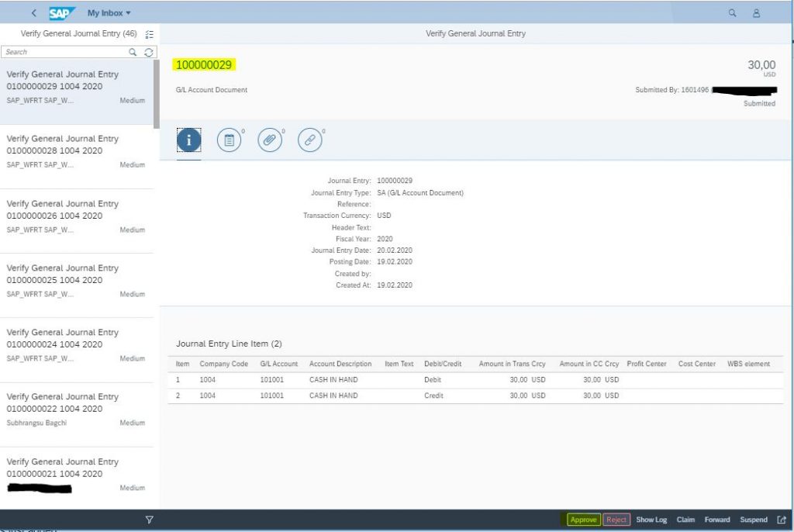Select task 0100000022 by Subhrangsu Bagchi
794x532 pixels.
coord(77,414)
